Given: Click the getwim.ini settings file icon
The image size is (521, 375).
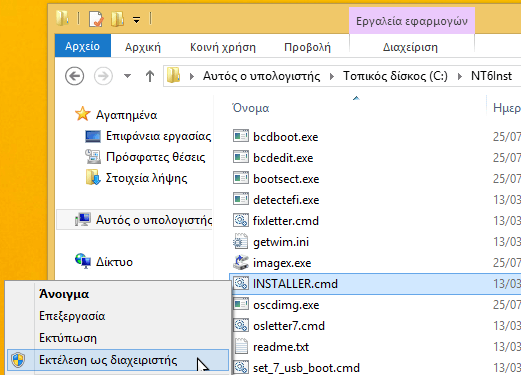Looking at the screenshot, I should click(240, 241).
